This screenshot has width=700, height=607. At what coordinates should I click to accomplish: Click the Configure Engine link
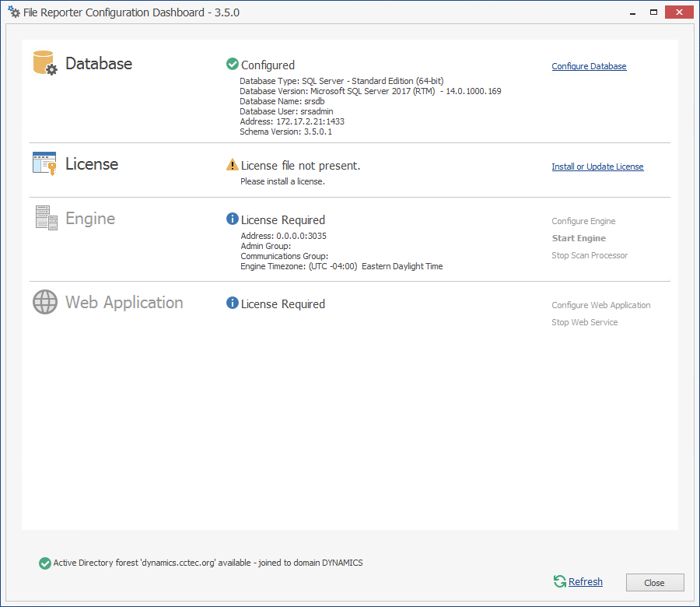click(x=583, y=221)
